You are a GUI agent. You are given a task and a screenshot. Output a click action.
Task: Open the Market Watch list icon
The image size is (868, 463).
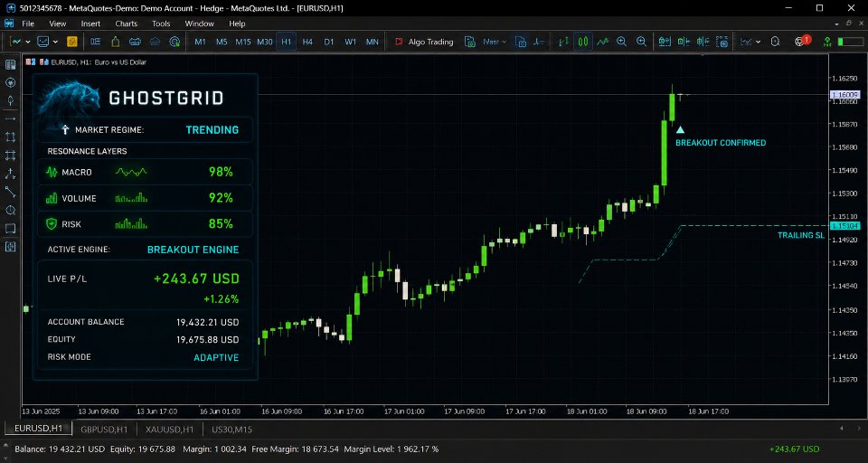[95, 42]
